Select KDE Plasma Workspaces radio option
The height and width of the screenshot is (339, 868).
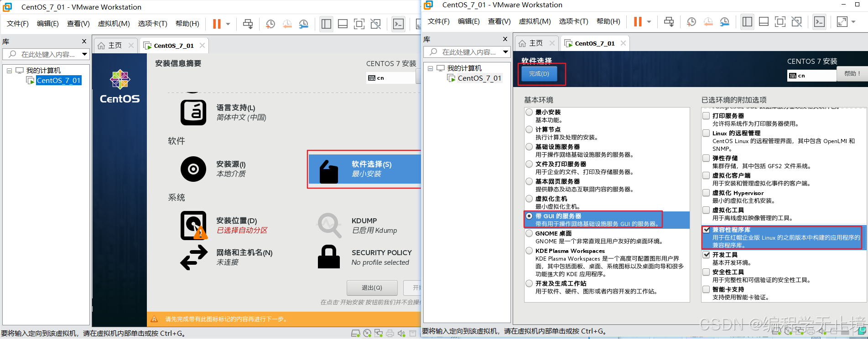coord(529,251)
